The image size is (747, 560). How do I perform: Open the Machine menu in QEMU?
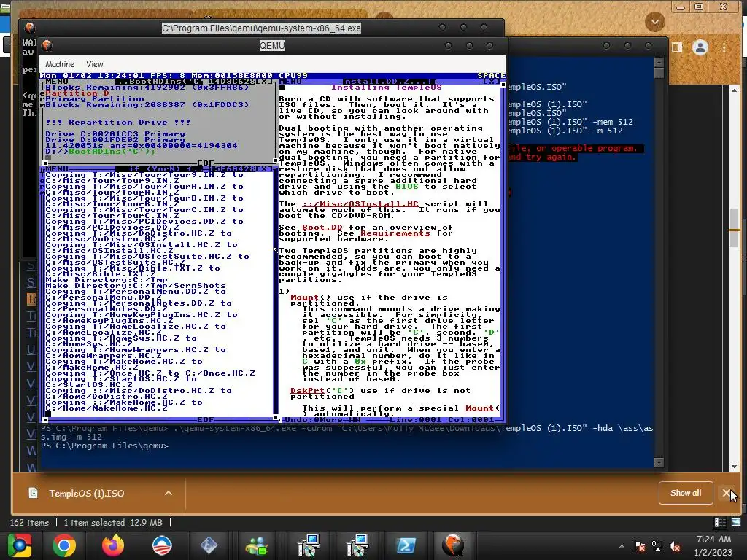(x=60, y=64)
